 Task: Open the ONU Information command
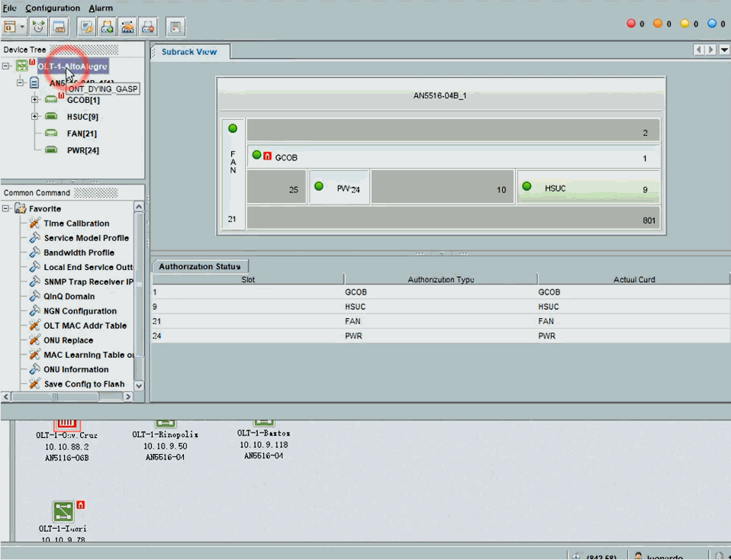76,369
